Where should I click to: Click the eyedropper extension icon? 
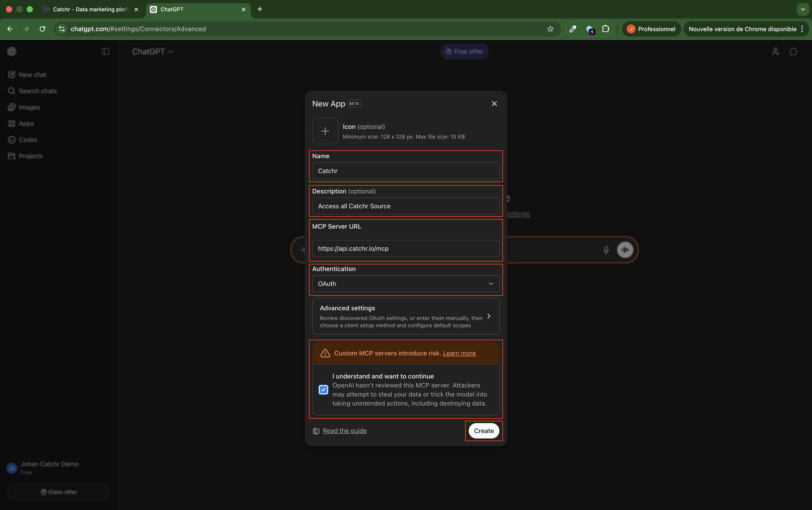pyautogui.click(x=573, y=29)
